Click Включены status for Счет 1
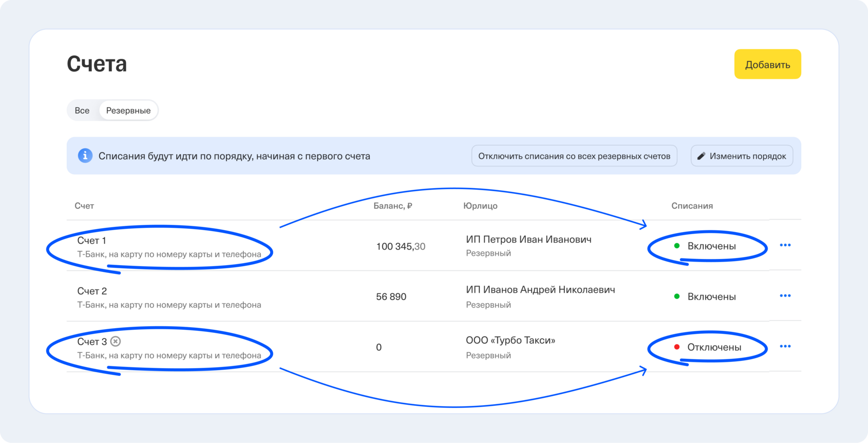 point(711,246)
